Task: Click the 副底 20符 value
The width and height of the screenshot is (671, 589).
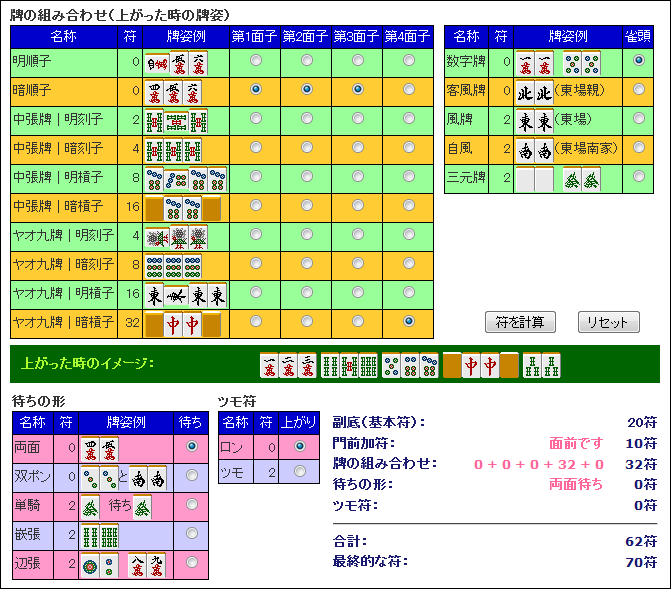Action: click(642, 423)
